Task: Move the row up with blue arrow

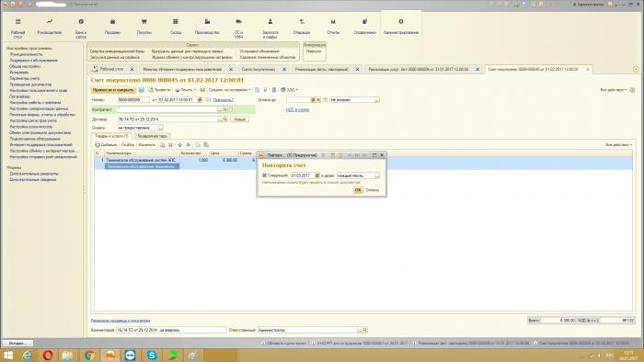Action: [x=180, y=145]
